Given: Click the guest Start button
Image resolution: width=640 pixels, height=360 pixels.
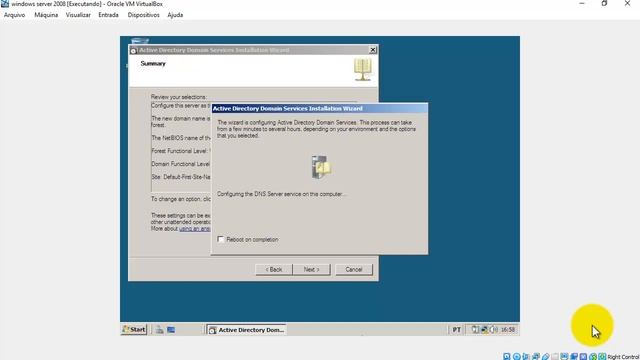Looking at the screenshot, I should pyautogui.click(x=134, y=329).
